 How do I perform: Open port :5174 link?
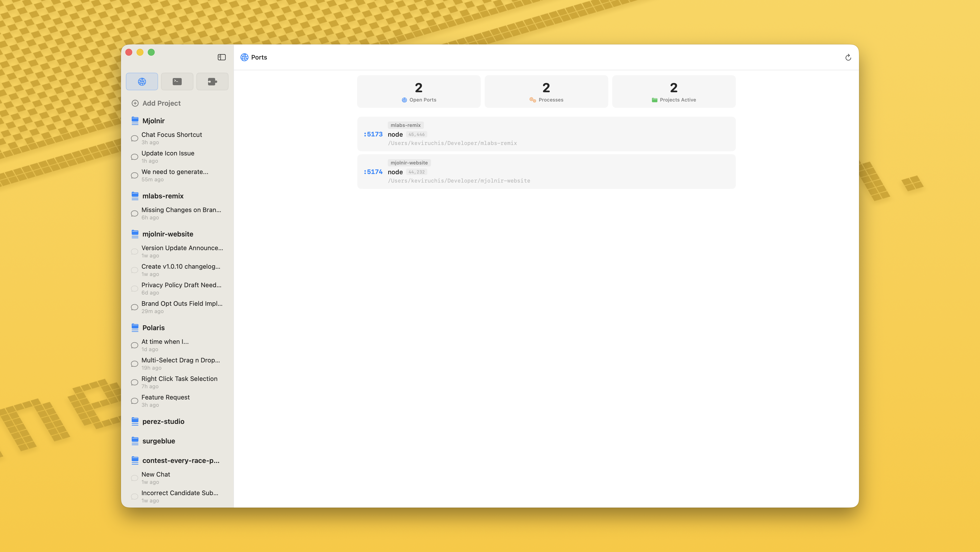tap(373, 172)
